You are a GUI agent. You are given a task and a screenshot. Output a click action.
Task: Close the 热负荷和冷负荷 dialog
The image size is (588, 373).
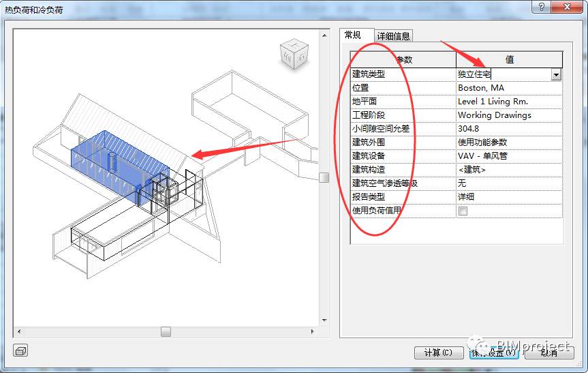click(x=568, y=7)
